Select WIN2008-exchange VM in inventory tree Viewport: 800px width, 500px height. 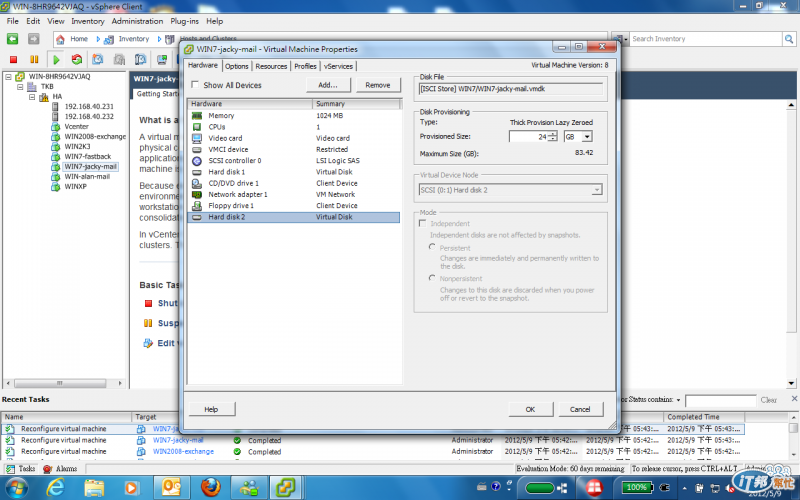pyautogui.click(x=95, y=137)
